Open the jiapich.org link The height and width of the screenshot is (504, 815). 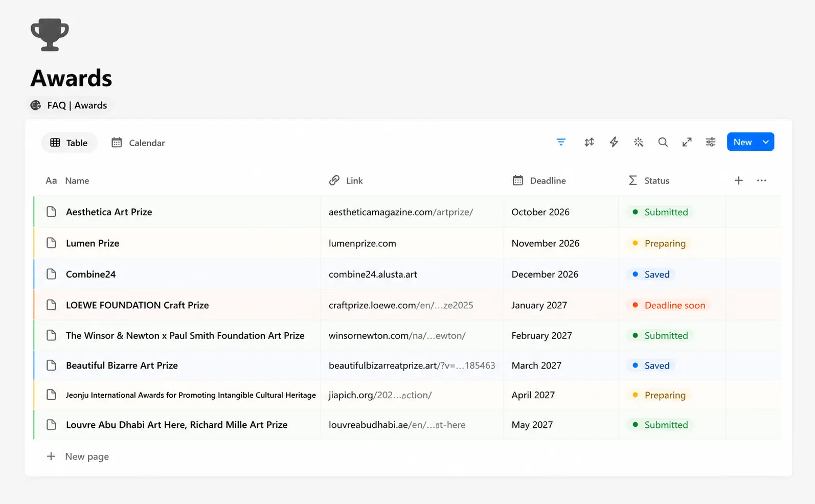380,395
